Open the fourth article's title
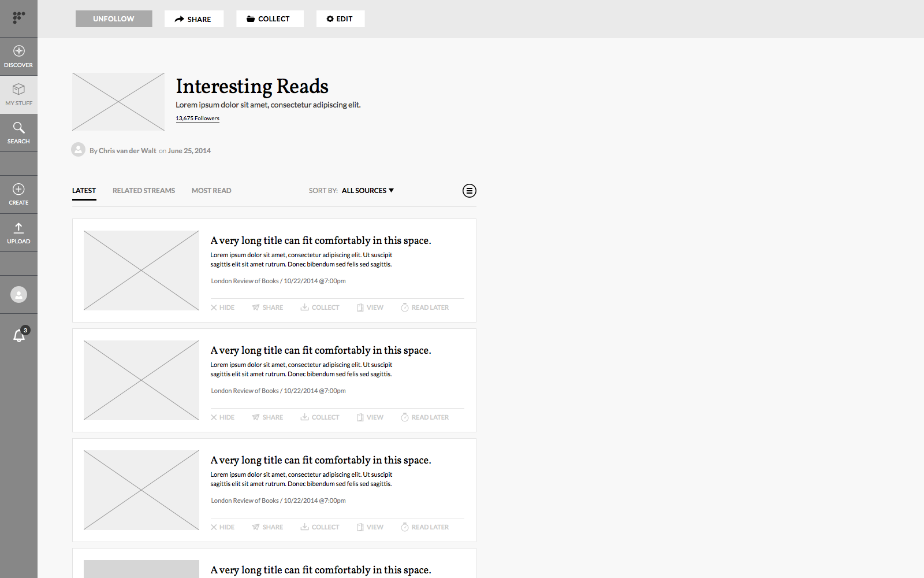The image size is (924, 578). point(321,570)
